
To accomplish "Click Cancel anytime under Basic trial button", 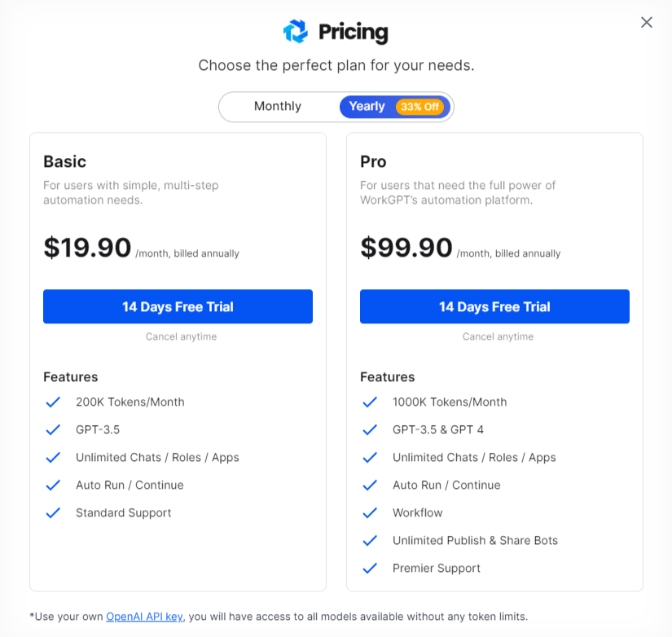I will pos(182,336).
